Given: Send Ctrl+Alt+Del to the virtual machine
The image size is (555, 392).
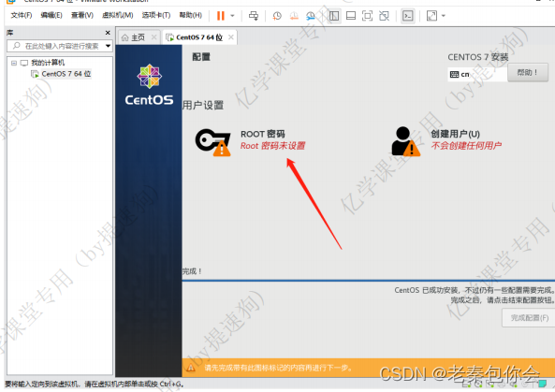Looking at the screenshot, I should [254, 16].
